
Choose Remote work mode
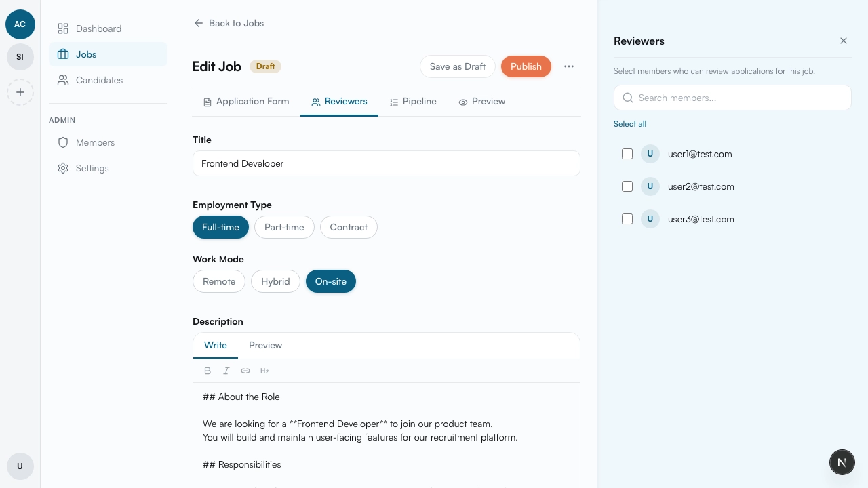click(x=219, y=281)
